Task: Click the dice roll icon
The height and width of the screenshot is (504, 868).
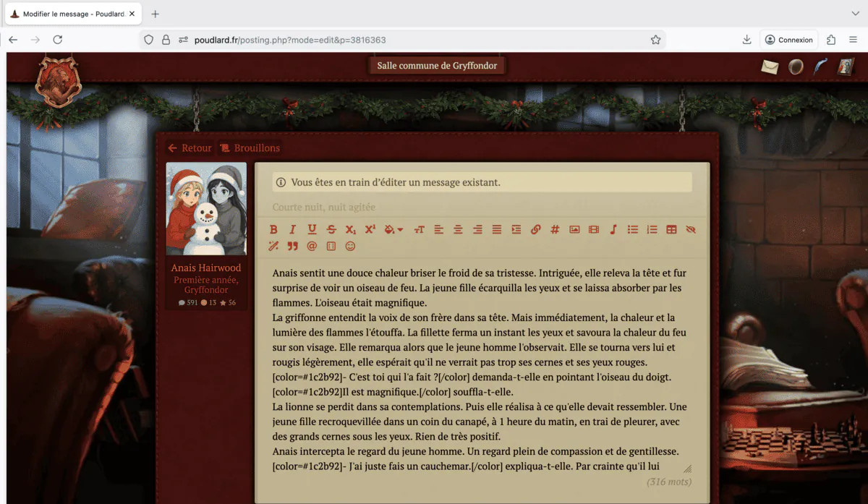Action: point(331,246)
